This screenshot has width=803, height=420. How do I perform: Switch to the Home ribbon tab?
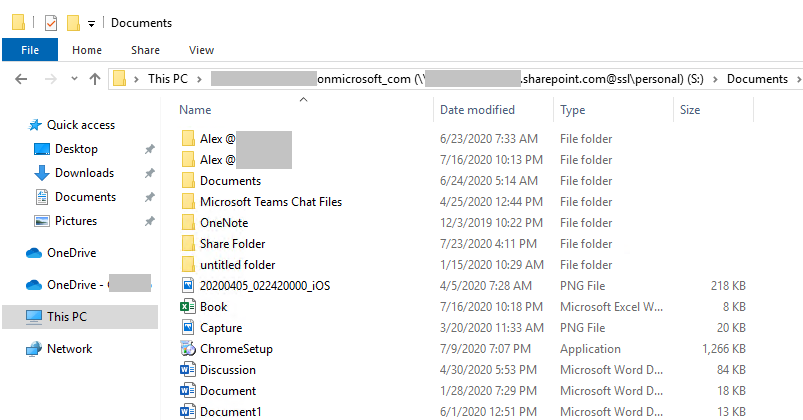87,50
